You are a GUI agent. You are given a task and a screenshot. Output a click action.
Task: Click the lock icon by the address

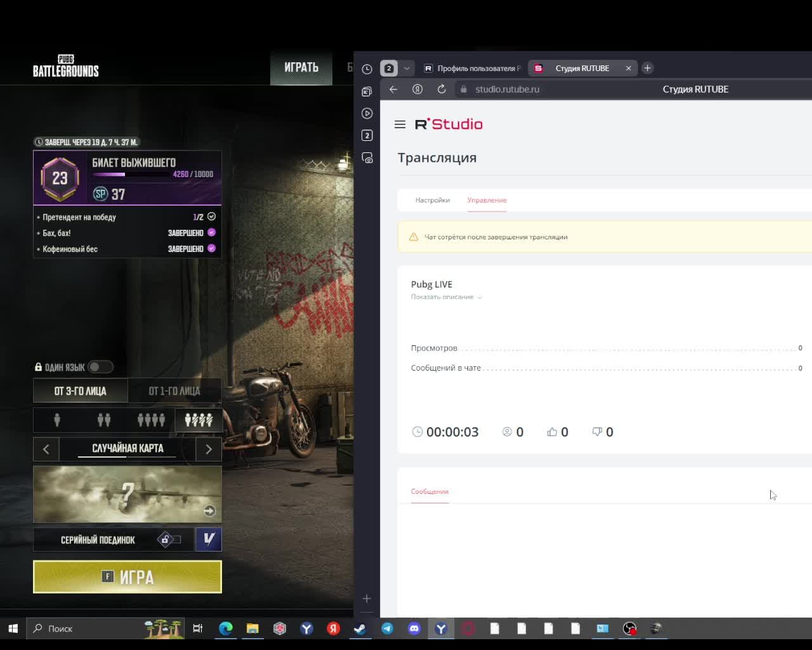pos(464,90)
